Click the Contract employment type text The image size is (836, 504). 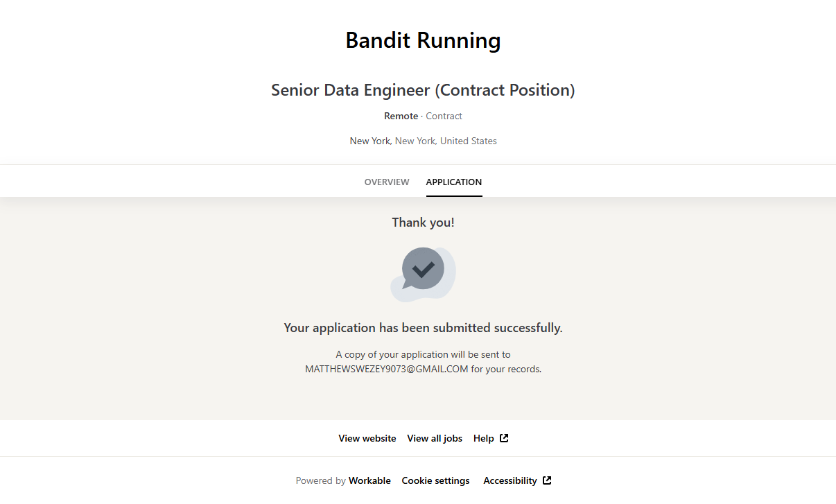point(444,116)
